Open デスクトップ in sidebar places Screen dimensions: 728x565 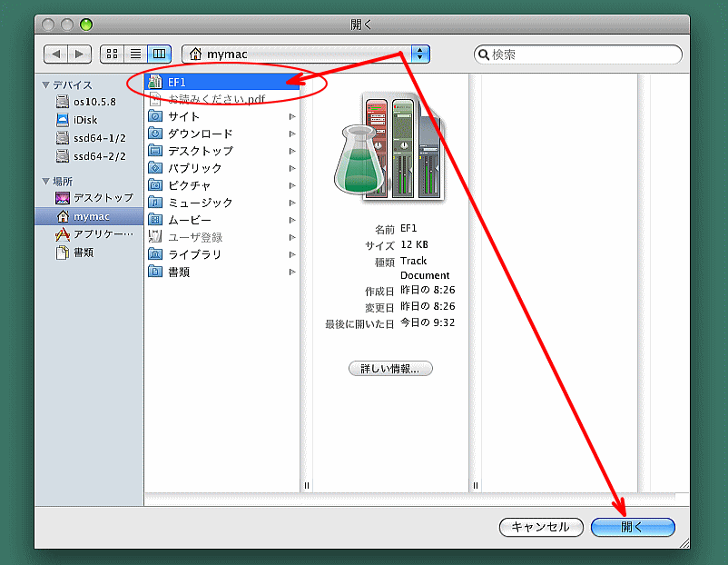coord(103,198)
